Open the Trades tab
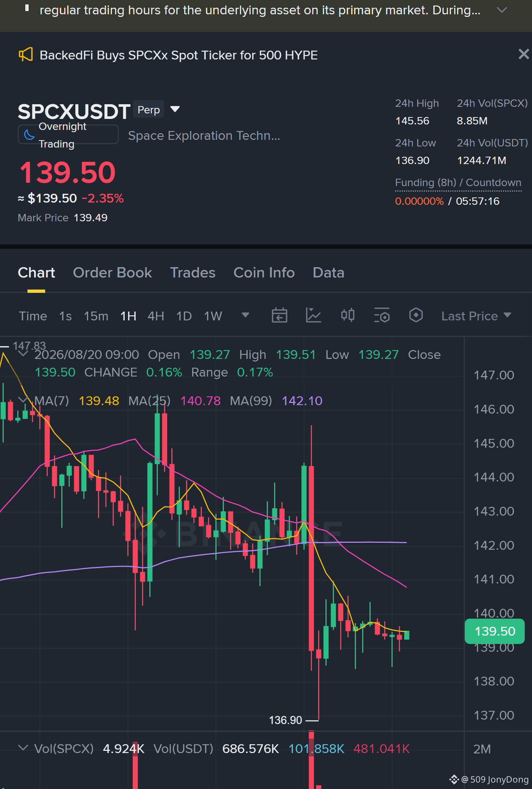Screen dimensions: 532x789 (193, 273)
